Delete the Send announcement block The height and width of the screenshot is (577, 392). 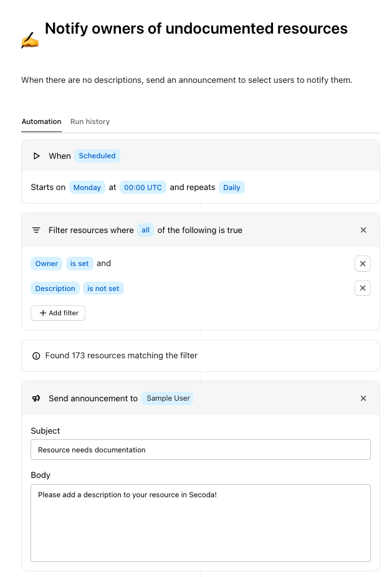[363, 398]
